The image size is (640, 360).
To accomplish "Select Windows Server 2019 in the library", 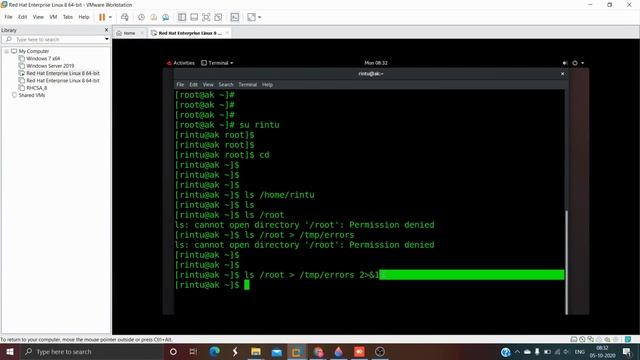I will [x=50, y=66].
